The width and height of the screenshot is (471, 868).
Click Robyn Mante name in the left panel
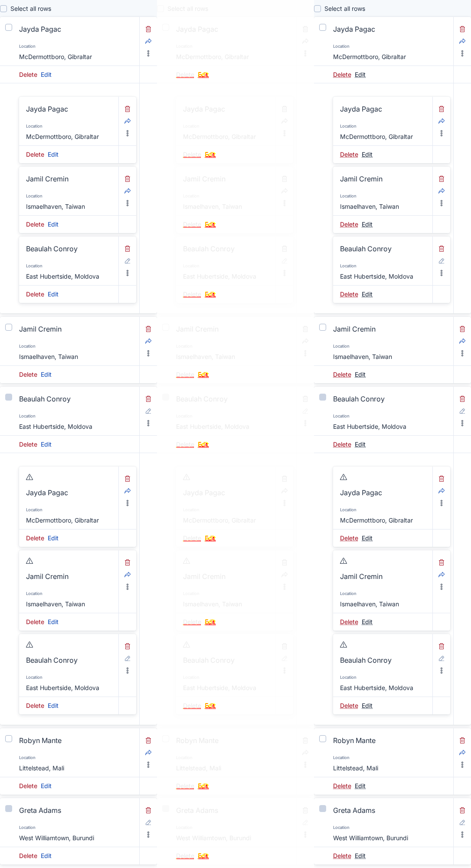click(40, 740)
